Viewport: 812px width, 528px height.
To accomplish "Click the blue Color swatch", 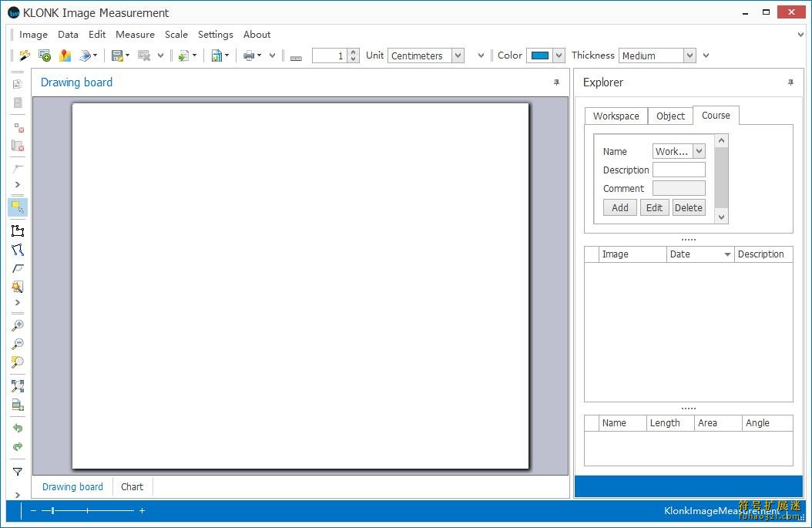I will (x=540, y=55).
